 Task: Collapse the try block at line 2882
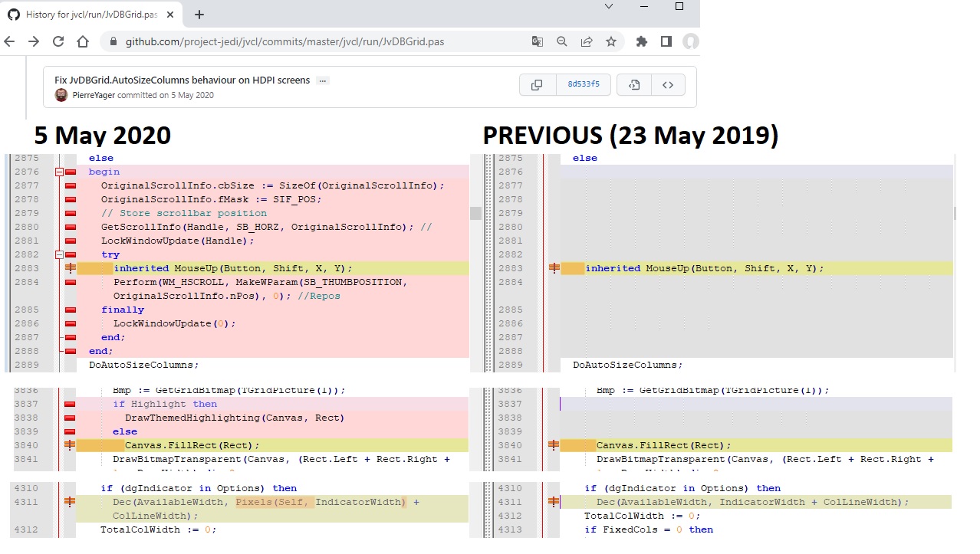click(59, 255)
